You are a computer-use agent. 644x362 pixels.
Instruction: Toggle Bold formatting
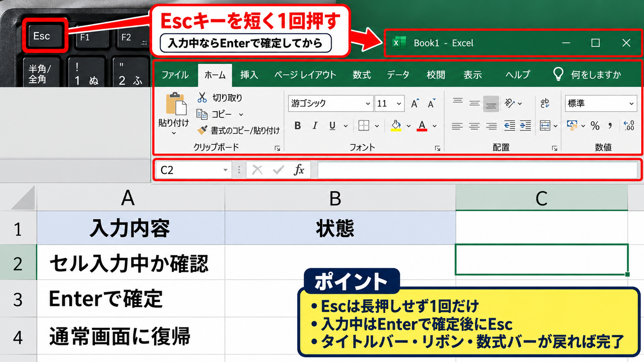297,126
